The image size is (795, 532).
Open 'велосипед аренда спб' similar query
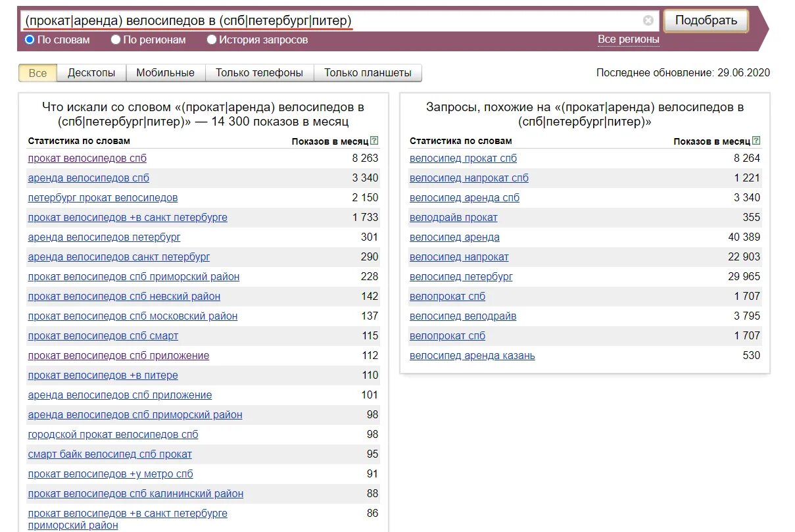pyautogui.click(x=464, y=198)
